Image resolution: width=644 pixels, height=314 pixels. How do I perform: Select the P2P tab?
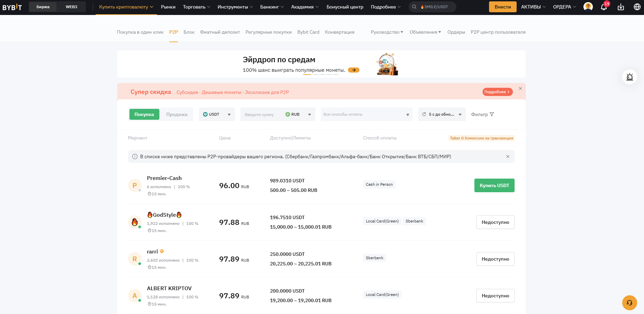[174, 32]
